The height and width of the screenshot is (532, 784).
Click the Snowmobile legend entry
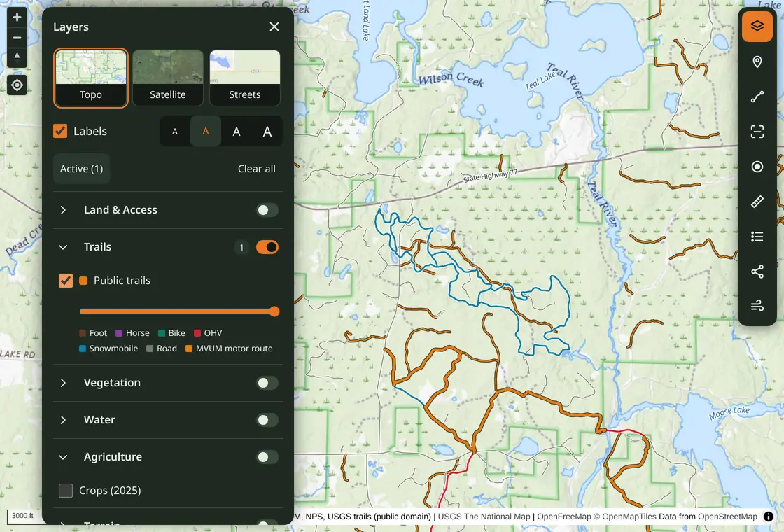108,349
